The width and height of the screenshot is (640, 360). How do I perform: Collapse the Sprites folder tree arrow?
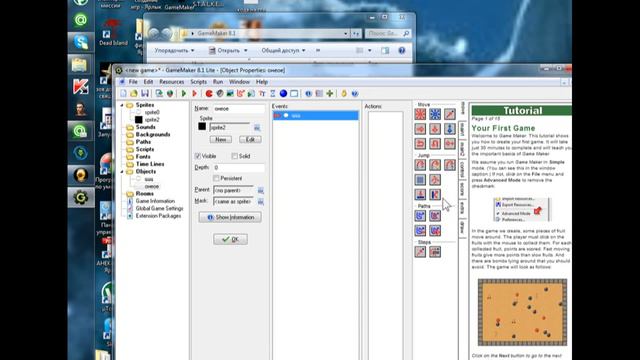click(x=122, y=105)
